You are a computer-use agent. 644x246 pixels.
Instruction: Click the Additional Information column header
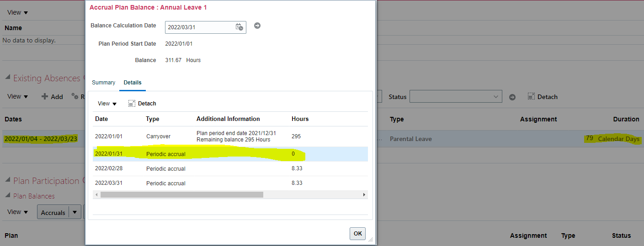coord(228,119)
